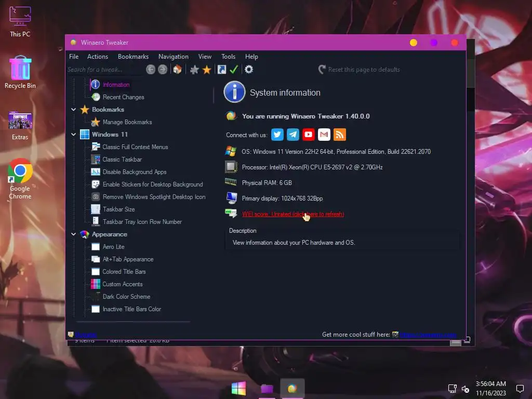Screen dimensions: 532x399
Task: Select Recent Changes in the tree
Action: [x=124, y=97]
